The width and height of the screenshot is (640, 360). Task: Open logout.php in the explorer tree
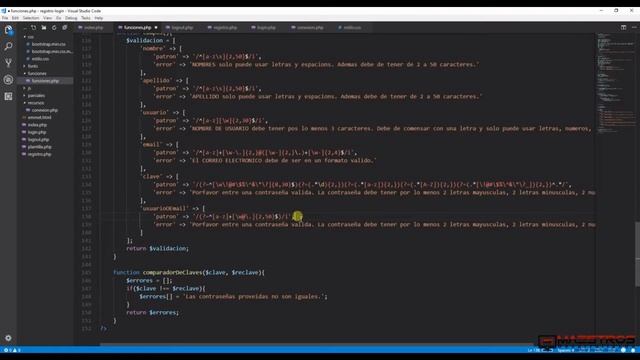pos(38,140)
